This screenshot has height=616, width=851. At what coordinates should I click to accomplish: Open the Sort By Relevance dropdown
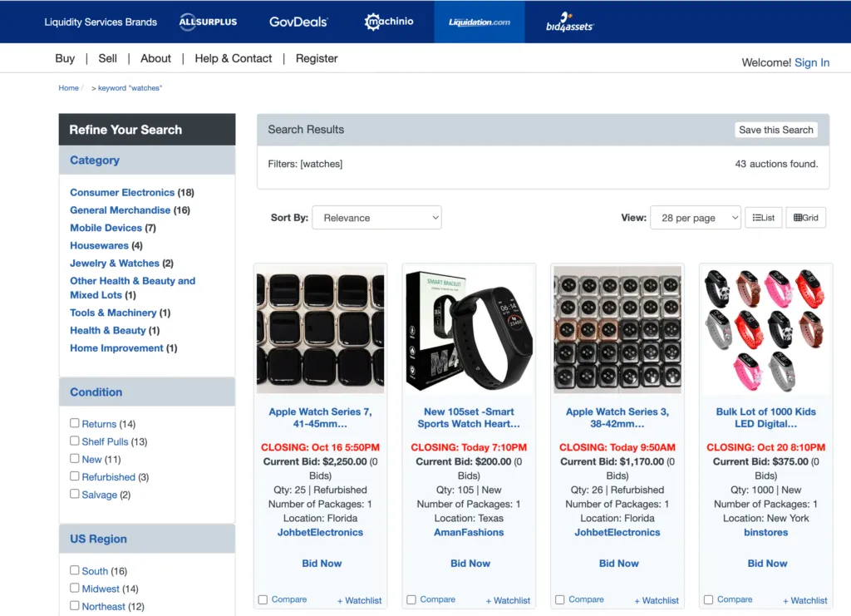click(376, 217)
